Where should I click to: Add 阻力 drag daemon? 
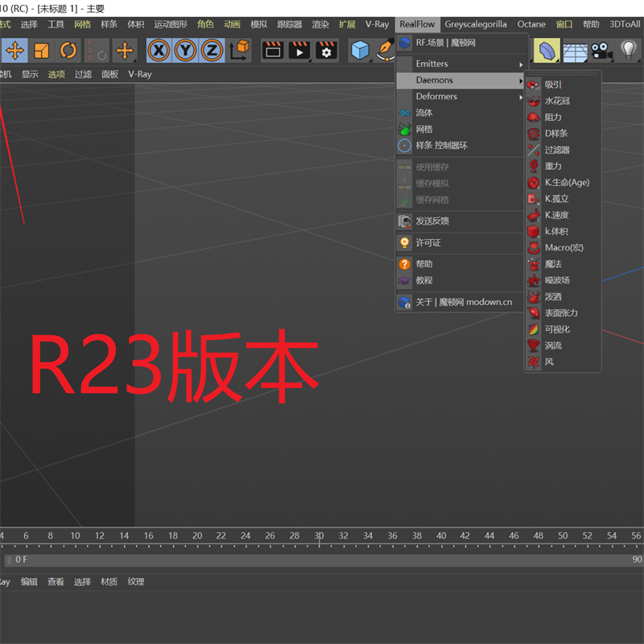click(x=563, y=118)
